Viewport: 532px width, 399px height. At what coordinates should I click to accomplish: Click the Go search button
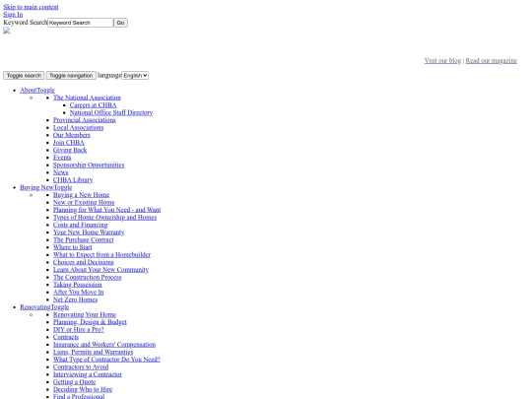[120, 23]
